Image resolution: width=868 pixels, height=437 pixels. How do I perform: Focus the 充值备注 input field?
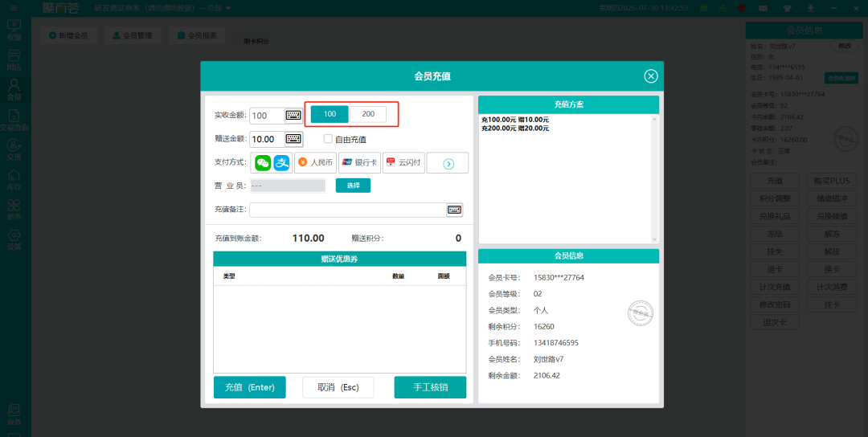coord(348,210)
